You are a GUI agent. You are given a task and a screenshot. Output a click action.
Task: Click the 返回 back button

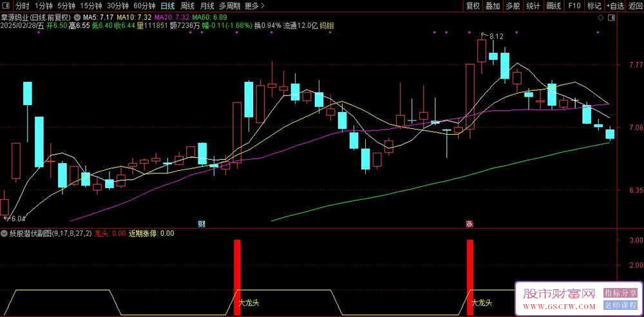point(634,6)
